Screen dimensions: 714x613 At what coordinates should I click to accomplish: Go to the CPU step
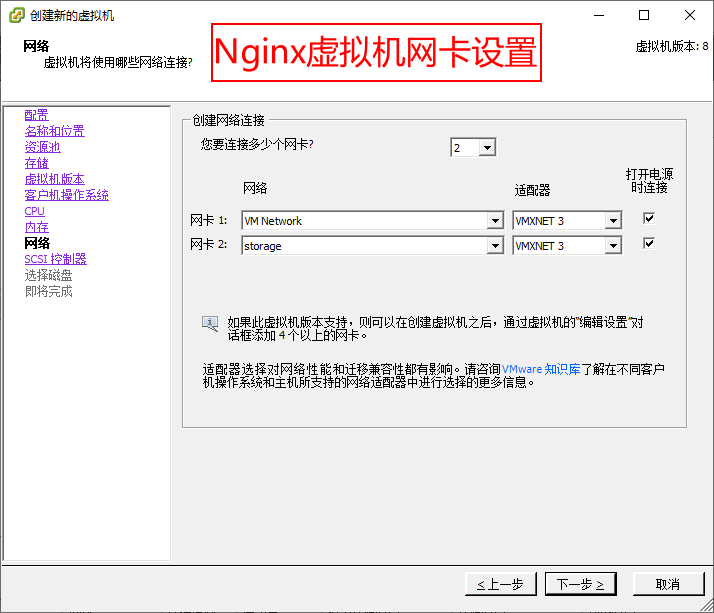click(34, 211)
